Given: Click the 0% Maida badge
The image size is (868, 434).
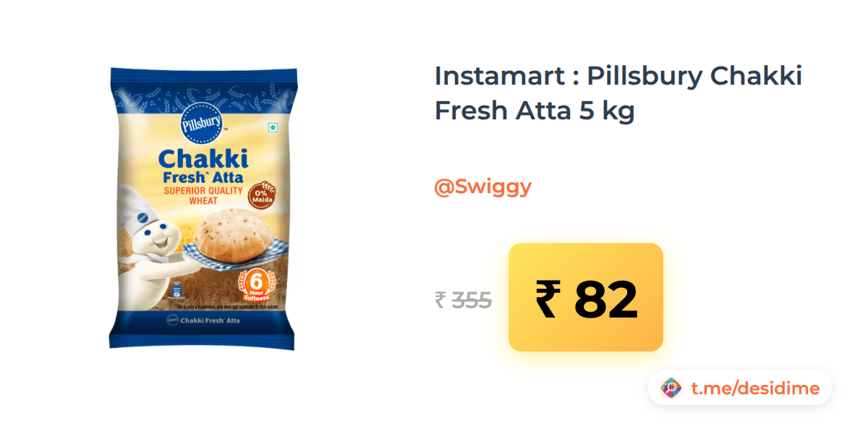Looking at the screenshot, I should 262,193.
